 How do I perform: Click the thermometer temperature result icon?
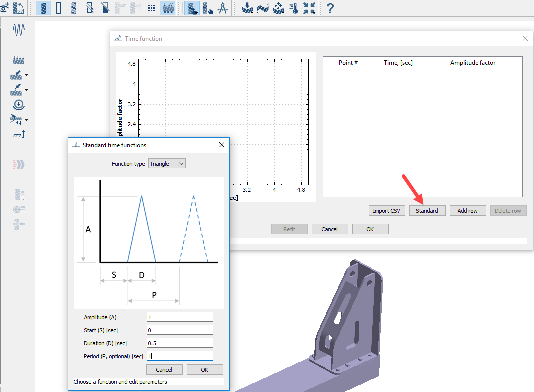coord(294,8)
